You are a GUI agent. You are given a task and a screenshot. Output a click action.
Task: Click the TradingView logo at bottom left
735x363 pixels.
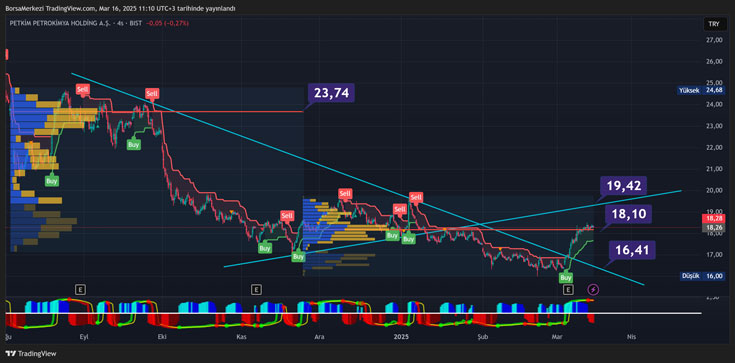click(x=31, y=354)
